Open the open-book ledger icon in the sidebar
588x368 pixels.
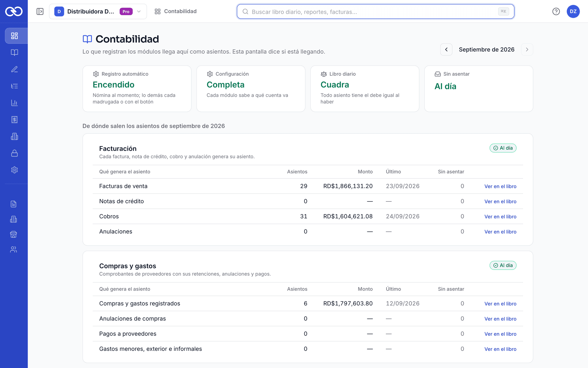click(14, 52)
